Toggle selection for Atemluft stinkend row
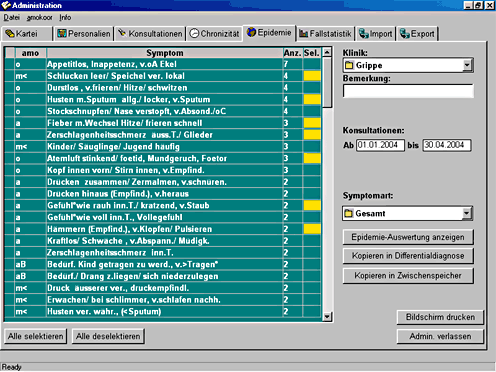This screenshot has width=496, height=372. (x=312, y=158)
